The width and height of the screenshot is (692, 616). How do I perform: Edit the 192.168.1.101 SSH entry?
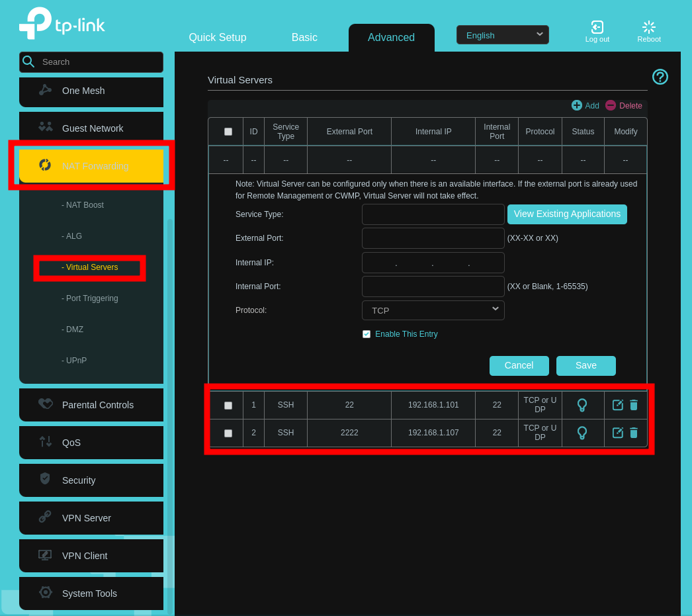click(618, 405)
